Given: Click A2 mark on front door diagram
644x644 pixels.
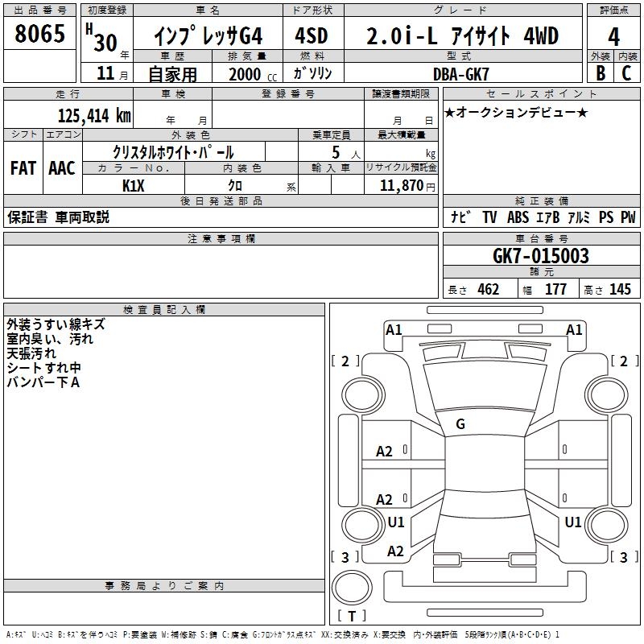Looking at the screenshot, I should pyautogui.click(x=385, y=452).
